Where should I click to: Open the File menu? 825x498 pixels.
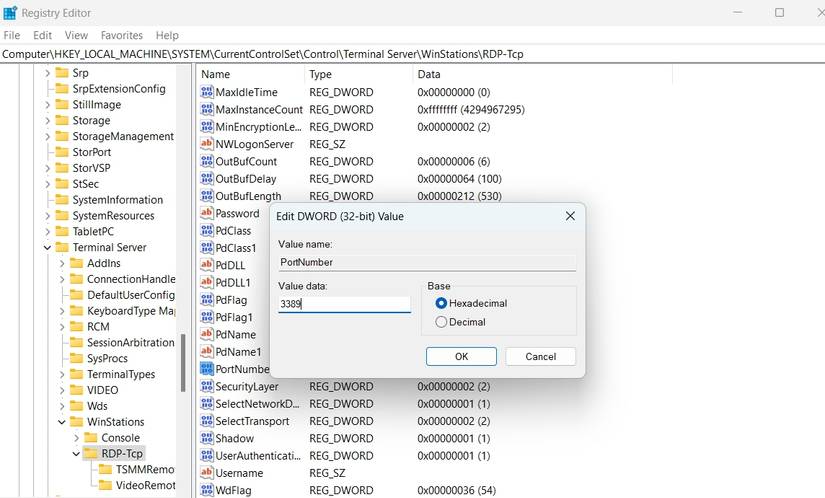(x=12, y=35)
